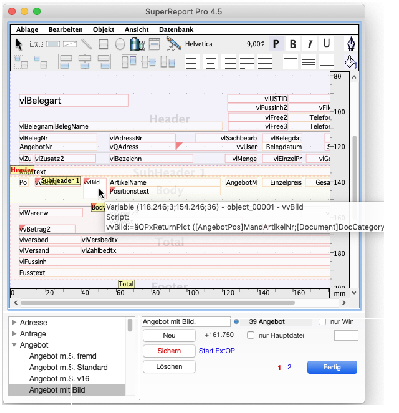399x413 pixels.
Task: Click the font size value field
Action: [x=256, y=44]
